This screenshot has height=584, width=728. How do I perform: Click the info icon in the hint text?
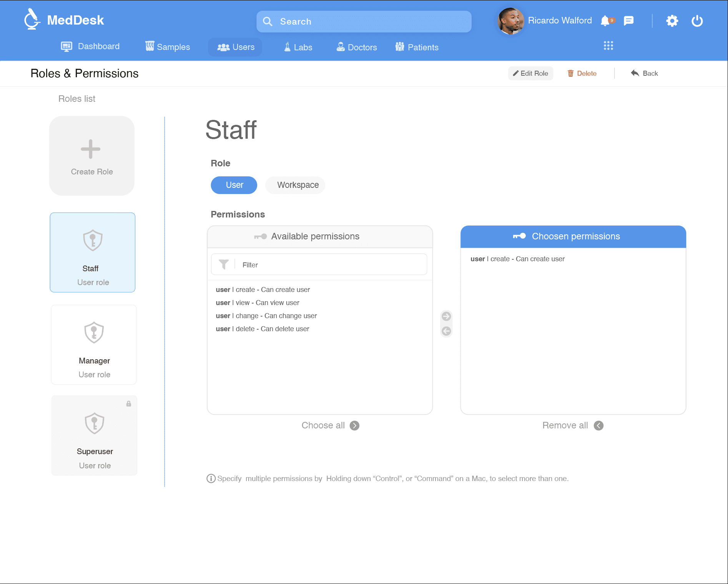(x=211, y=478)
